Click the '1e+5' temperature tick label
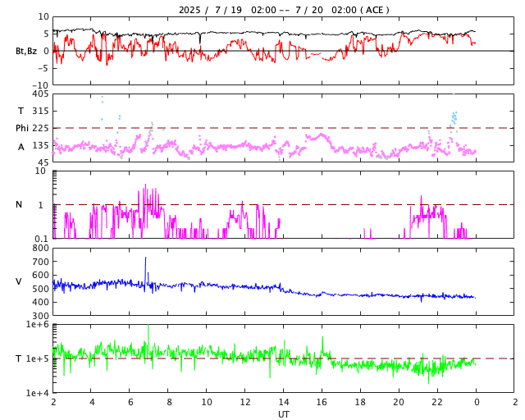The image size is (525, 420). point(37,358)
